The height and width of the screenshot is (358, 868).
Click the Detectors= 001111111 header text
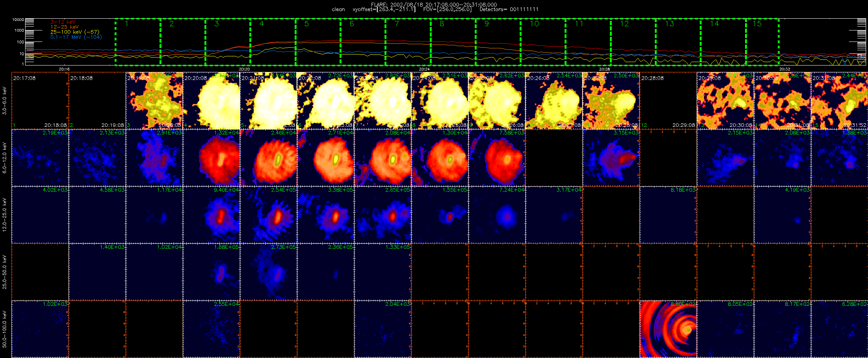(x=509, y=10)
